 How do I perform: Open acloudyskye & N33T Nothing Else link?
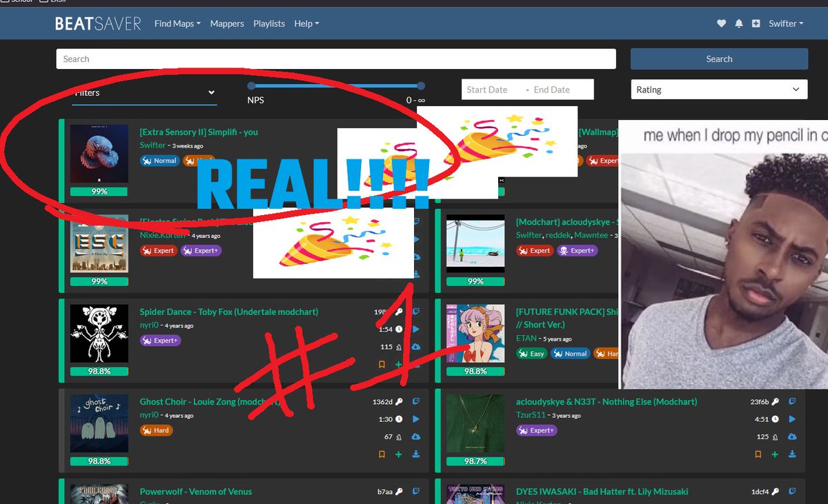tap(607, 401)
